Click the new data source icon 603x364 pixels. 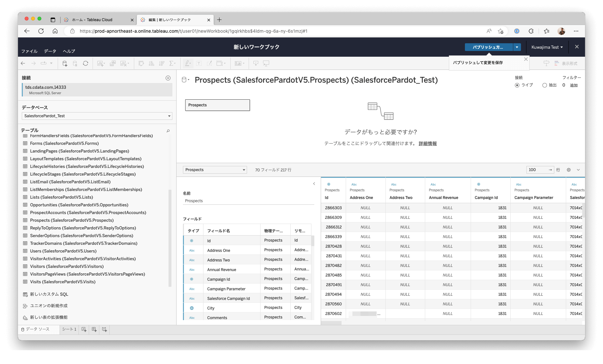(65, 63)
